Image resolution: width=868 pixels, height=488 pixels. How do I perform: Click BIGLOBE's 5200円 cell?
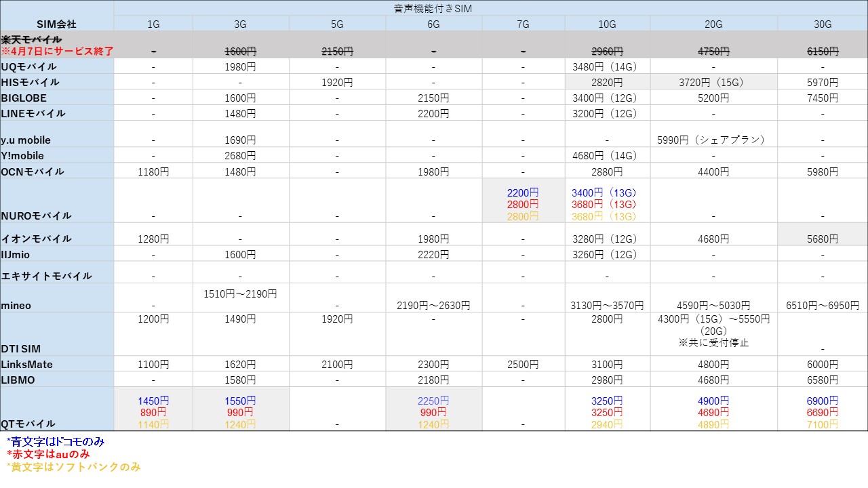coord(713,98)
